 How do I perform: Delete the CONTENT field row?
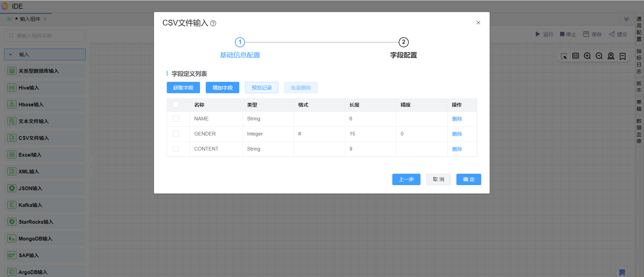[x=457, y=149]
